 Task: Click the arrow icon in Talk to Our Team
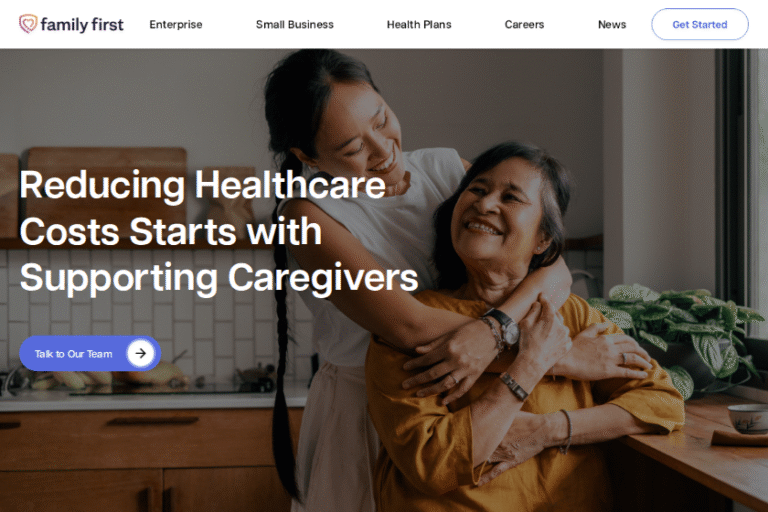click(141, 353)
